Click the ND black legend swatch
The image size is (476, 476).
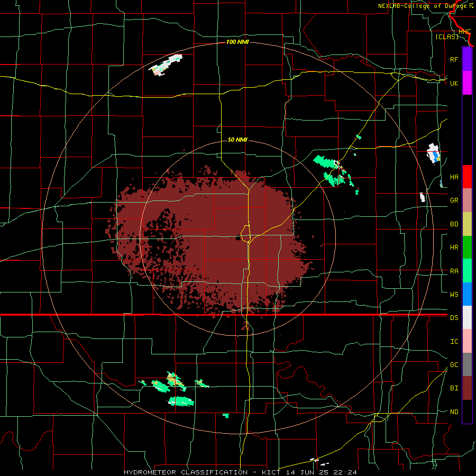coord(467,411)
